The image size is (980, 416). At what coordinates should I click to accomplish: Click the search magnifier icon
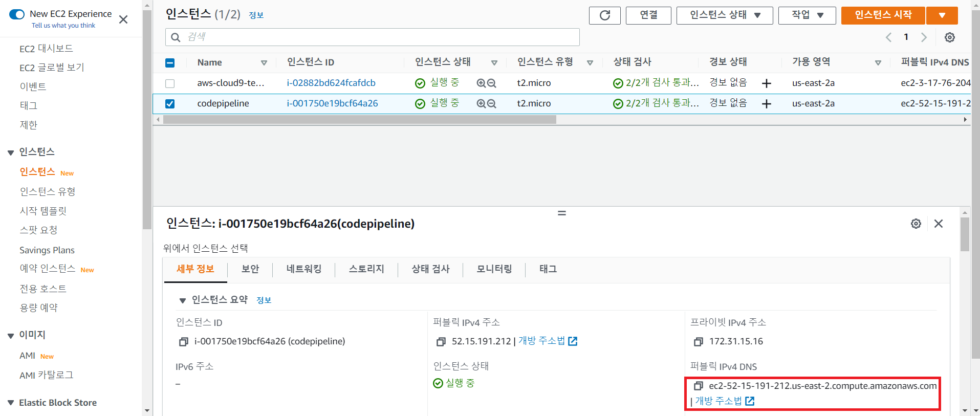[176, 37]
